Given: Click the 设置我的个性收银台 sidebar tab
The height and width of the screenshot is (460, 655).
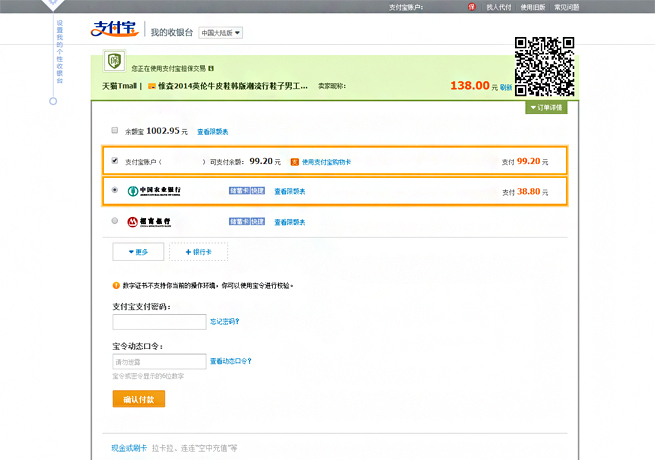Looking at the screenshot, I should (60, 52).
